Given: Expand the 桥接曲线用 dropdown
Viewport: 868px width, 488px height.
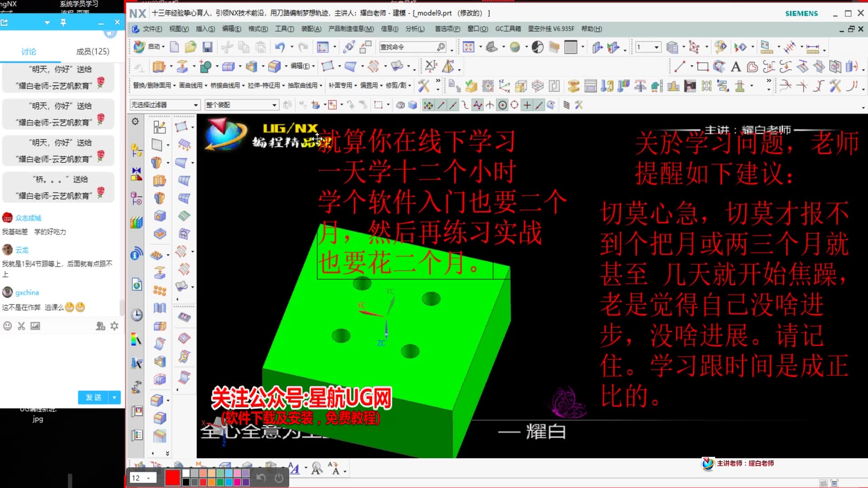Looking at the screenshot, I should pos(227,85).
